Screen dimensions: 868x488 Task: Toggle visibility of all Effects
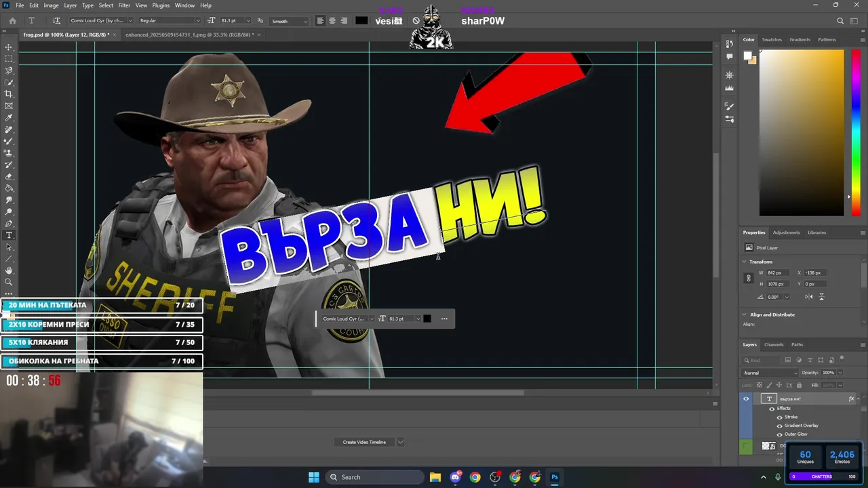[x=772, y=409]
